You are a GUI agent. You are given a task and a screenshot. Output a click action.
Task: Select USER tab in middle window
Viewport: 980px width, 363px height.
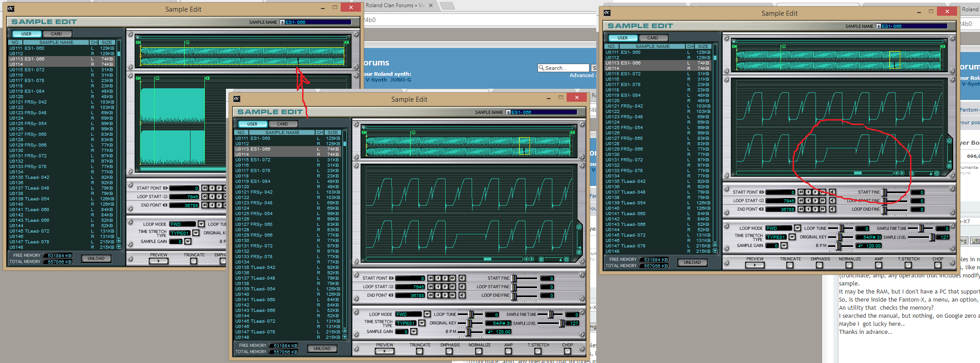(x=252, y=124)
